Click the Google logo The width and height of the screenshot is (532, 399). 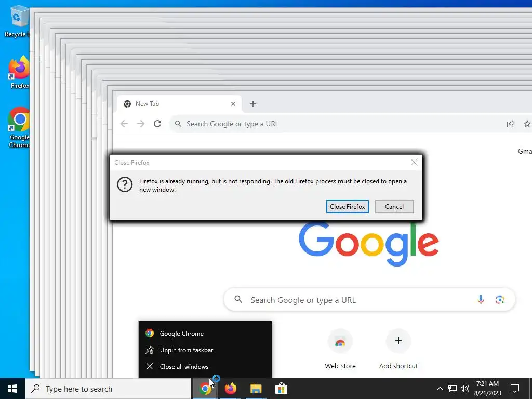(x=369, y=244)
